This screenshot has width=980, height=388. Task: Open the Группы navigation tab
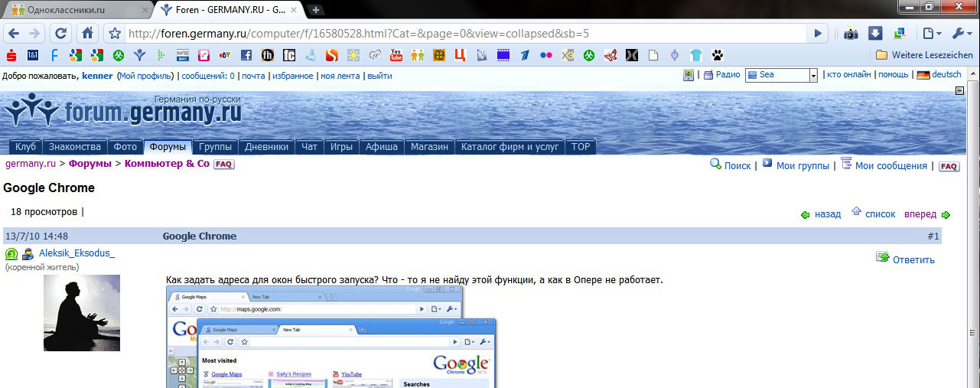215,147
